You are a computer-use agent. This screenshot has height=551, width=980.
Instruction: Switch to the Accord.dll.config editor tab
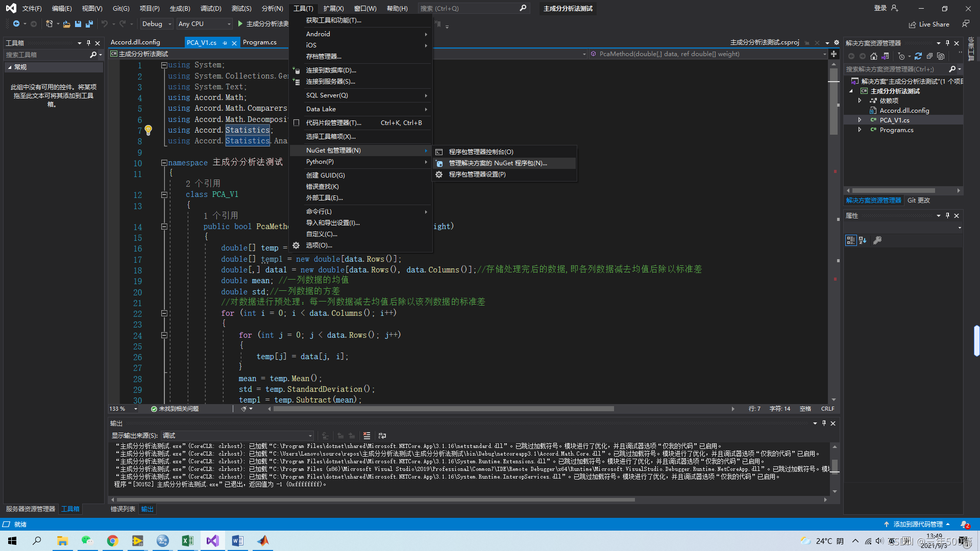point(135,42)
